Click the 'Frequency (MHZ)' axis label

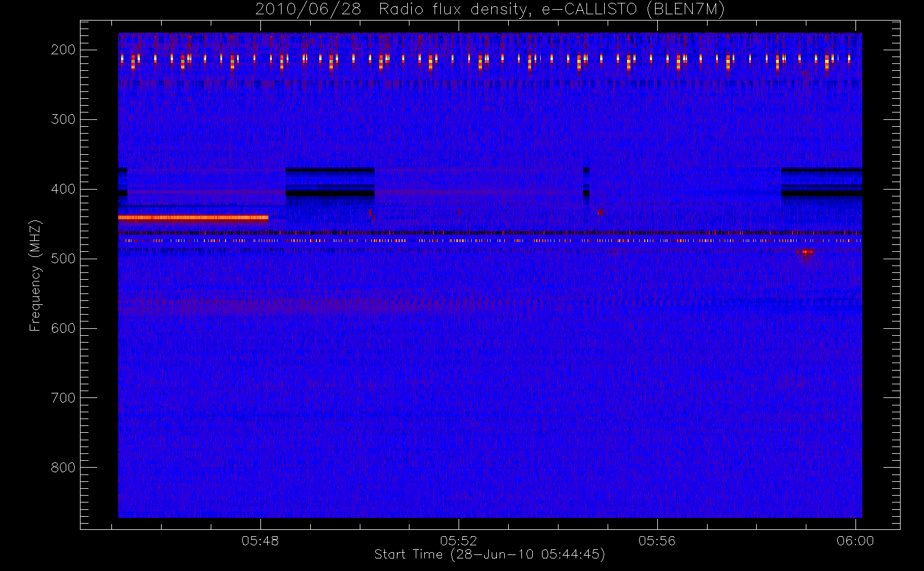click(x=35, y=275)
